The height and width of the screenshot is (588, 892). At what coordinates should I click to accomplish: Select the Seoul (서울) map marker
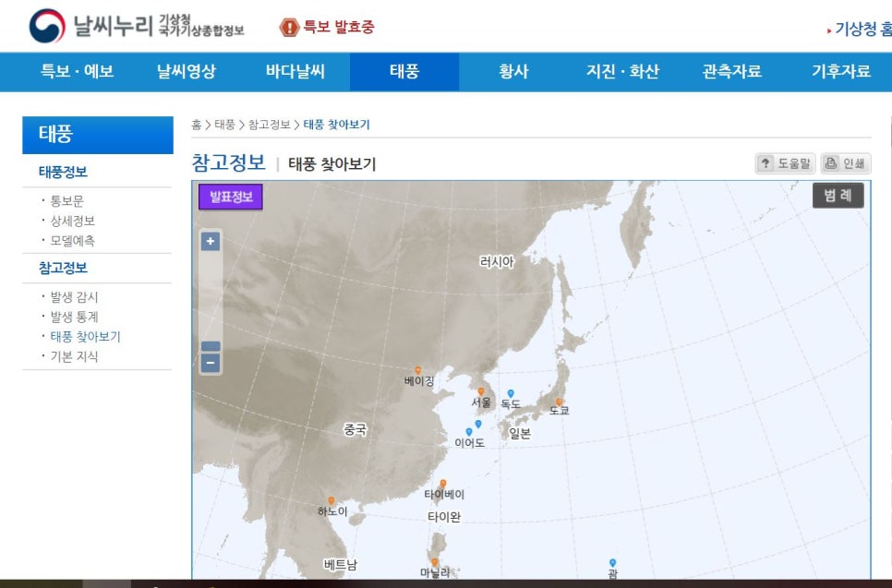[x=480, y=392]
